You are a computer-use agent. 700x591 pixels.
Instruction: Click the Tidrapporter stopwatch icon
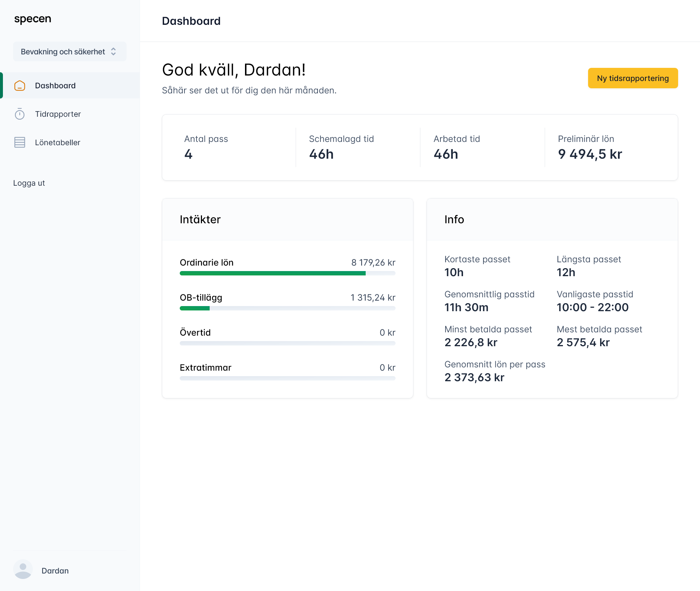(x=20, y=114)
